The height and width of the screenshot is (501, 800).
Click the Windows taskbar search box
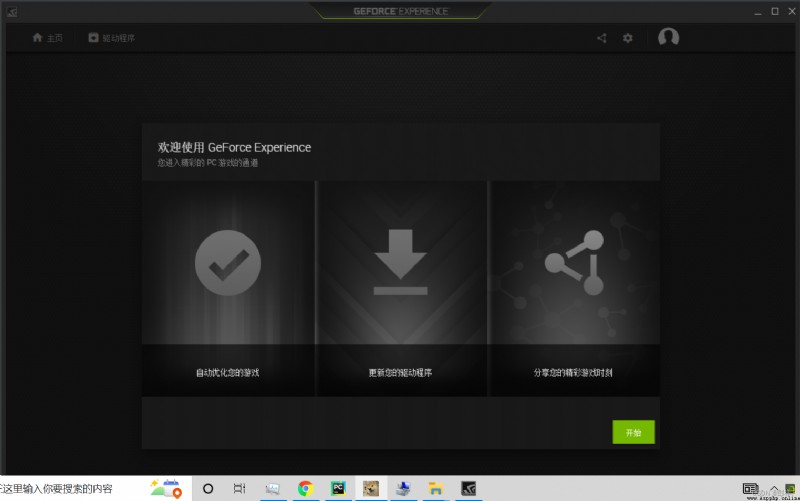(95, 489)
